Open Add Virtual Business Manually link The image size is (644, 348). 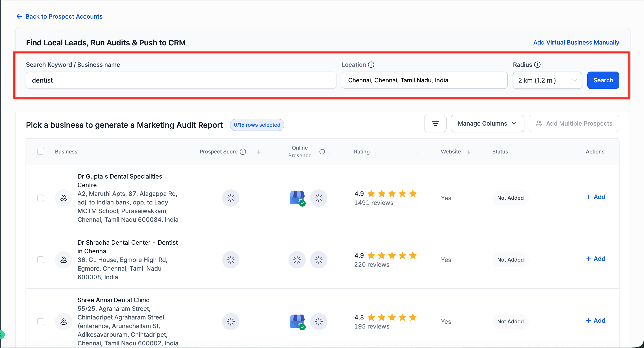(576, 42)
